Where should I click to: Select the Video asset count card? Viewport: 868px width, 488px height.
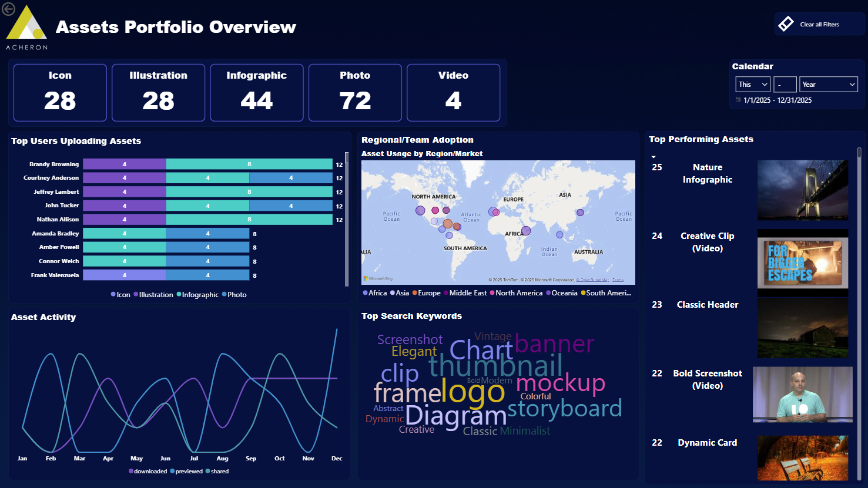[453, 93]
